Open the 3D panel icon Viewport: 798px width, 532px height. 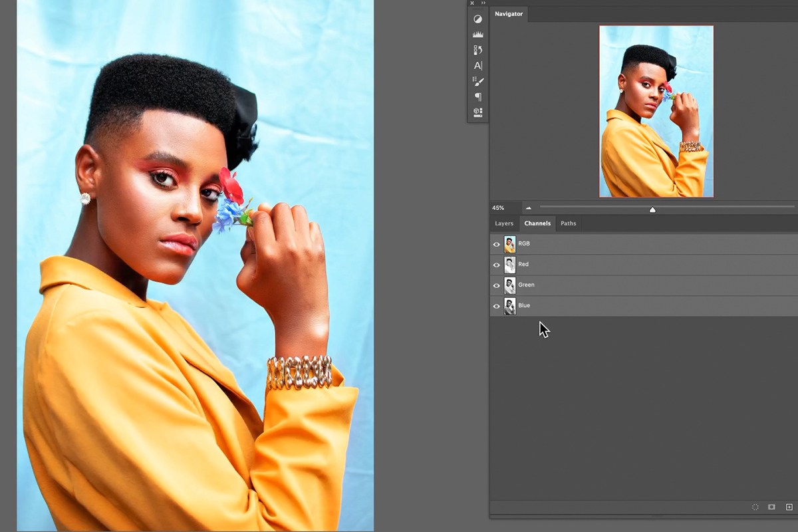point(477,112)
